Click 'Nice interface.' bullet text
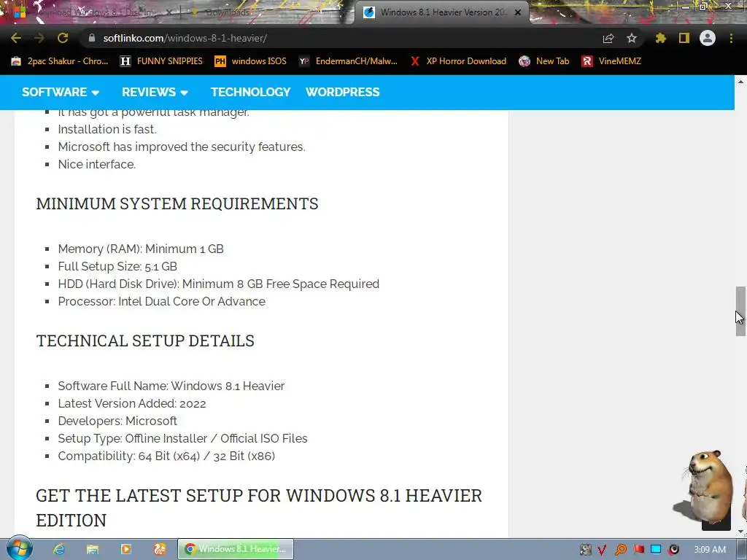Viewport: 747px width, 560px height. (x=97, y=164)
